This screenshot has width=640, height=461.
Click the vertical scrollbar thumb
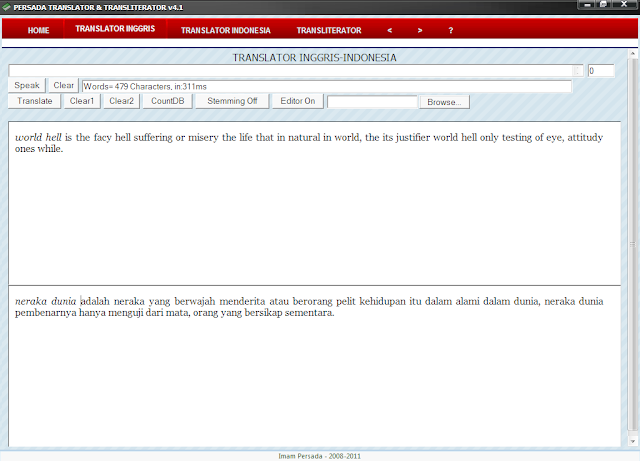[633, 244]
